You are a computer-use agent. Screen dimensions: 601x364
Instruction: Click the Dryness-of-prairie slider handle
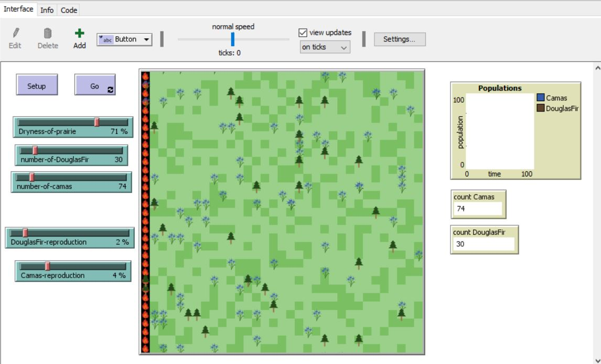pos(97,122)
